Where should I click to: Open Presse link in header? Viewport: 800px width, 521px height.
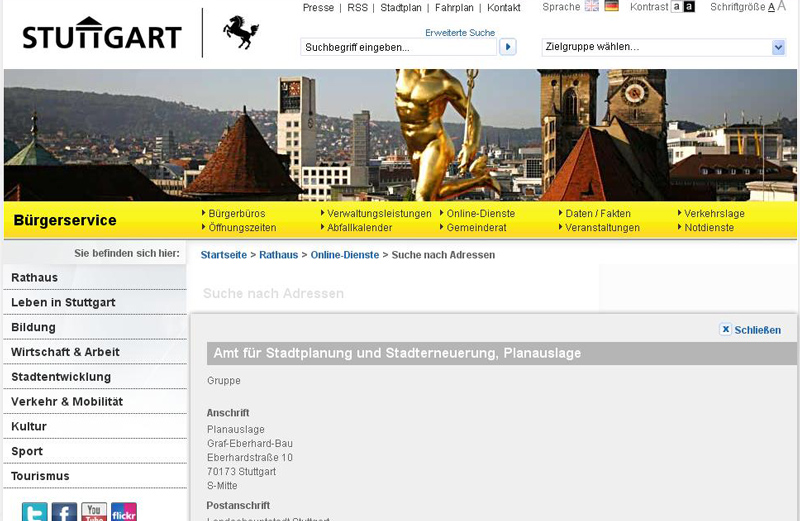coord(318,8)
